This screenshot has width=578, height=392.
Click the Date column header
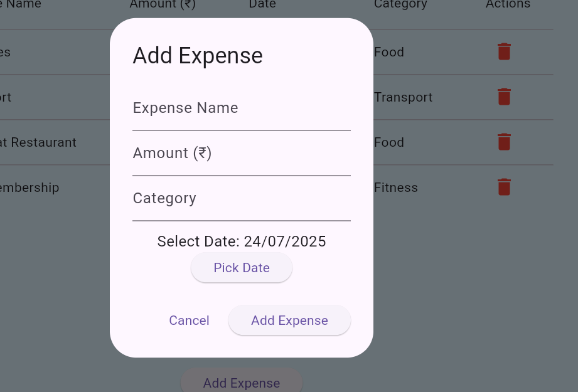tap(262, 4)
